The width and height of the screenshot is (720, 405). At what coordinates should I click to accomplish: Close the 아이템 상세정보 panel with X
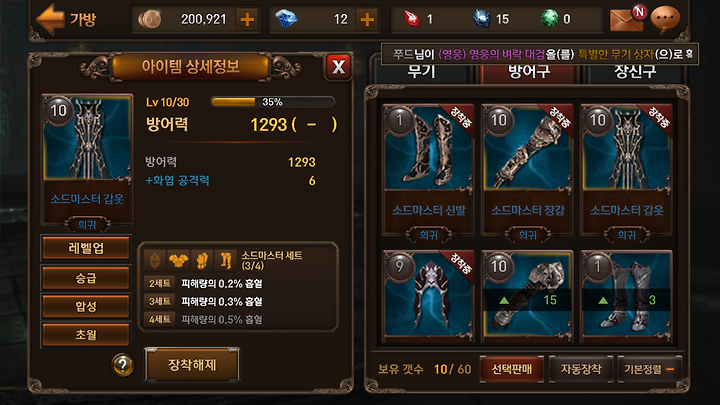338,67
